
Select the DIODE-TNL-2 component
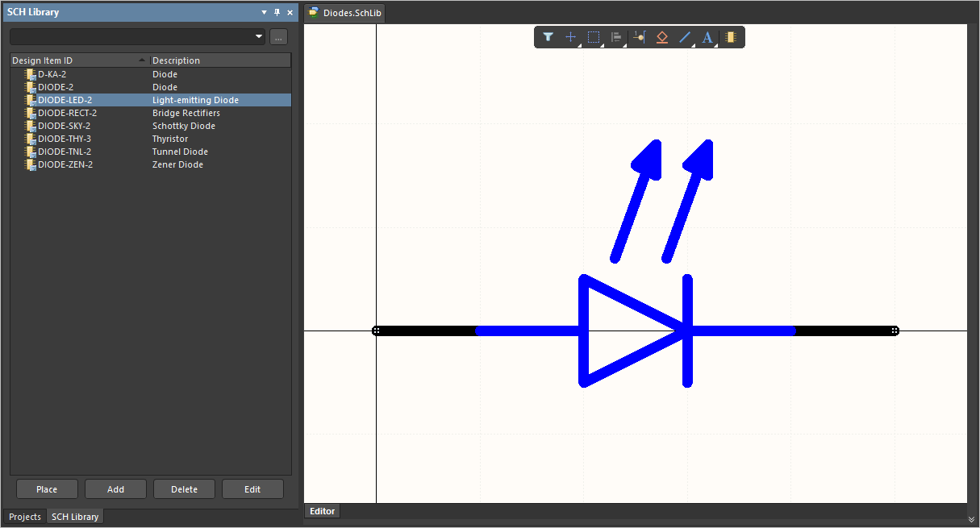(x=65, y=152)
